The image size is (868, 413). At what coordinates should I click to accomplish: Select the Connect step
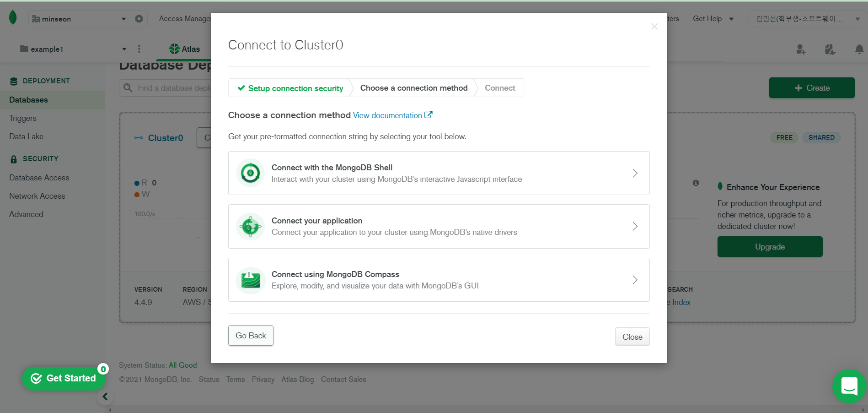pos(500,88)
